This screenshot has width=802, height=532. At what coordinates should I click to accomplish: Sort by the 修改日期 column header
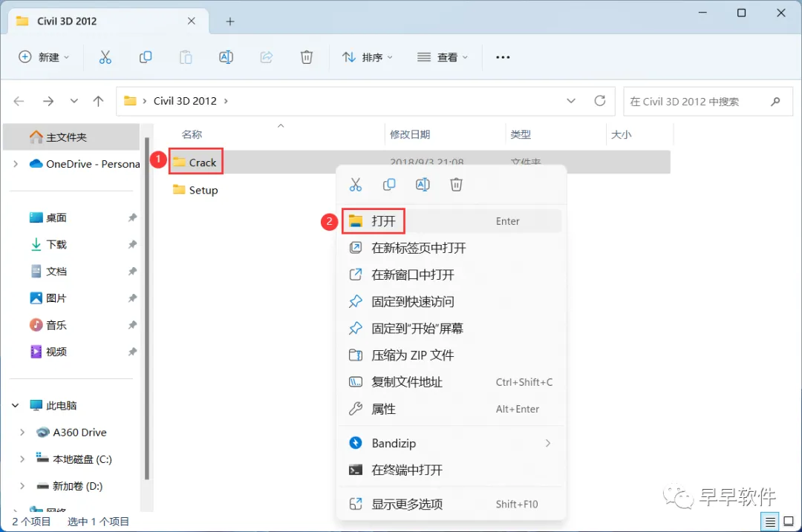tap(410, 134)
